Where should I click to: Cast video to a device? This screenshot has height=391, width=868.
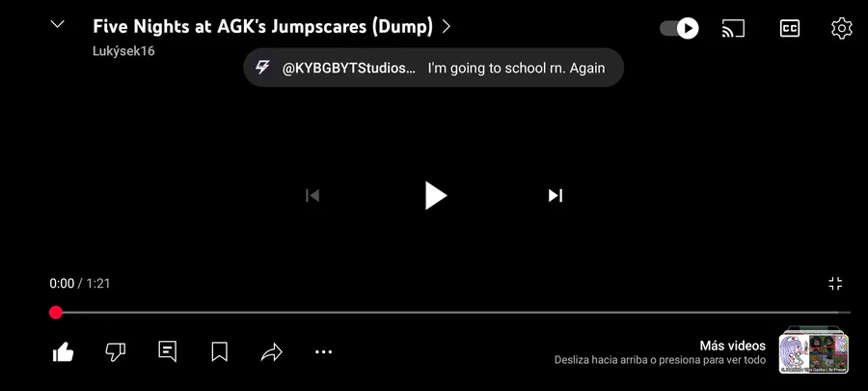click(734, 28)
